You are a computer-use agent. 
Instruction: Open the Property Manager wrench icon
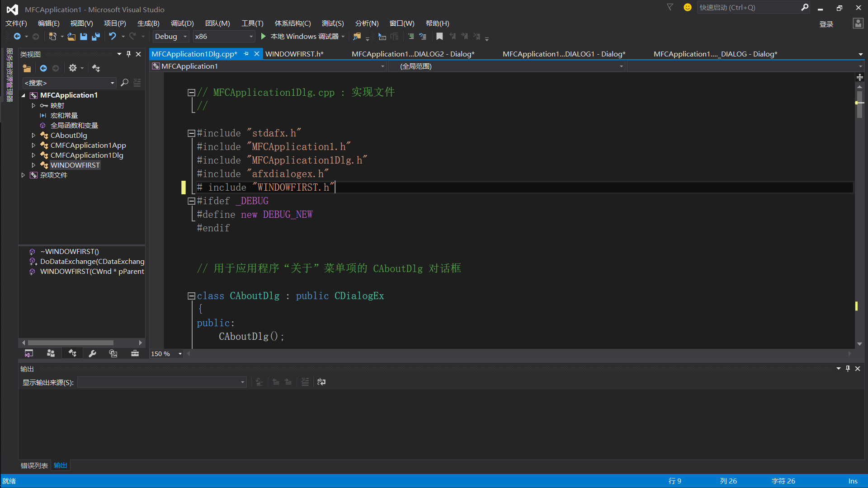pos(93,354)
